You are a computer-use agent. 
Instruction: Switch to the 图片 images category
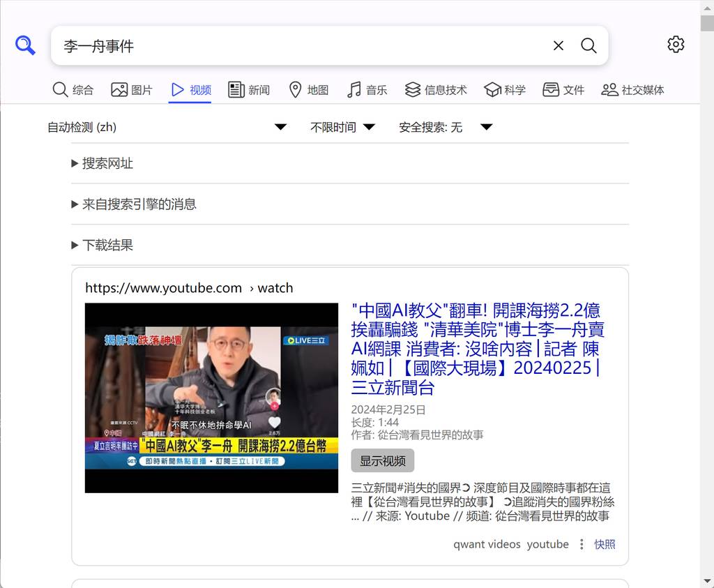click(x=132, y=90)
